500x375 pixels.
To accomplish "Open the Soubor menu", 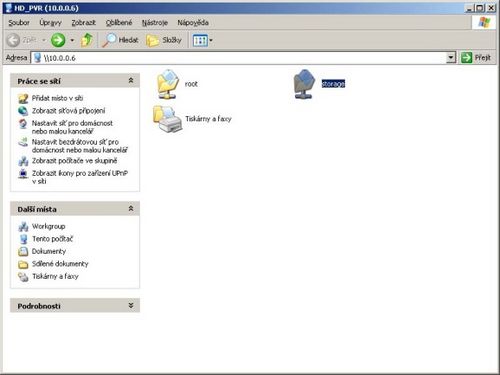I will (19, 23).
